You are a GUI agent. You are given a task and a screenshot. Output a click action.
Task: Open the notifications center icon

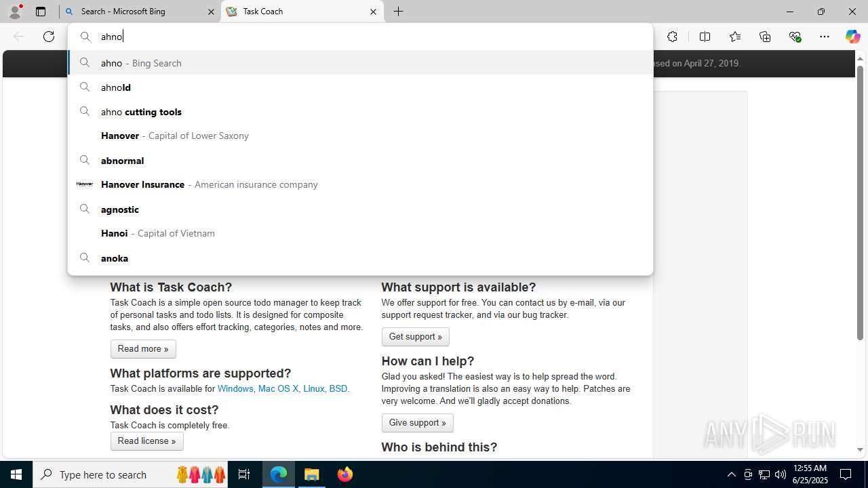[x=846, y=474]
